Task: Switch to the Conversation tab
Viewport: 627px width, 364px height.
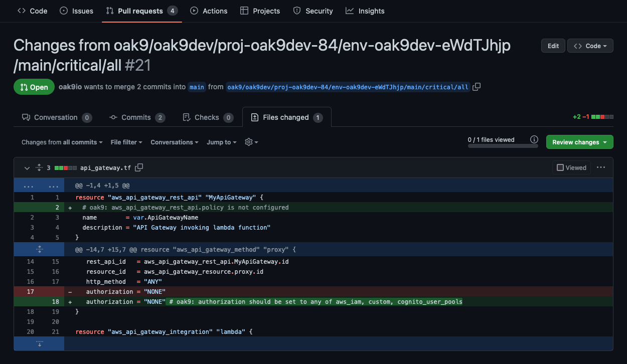Action: [57, 117]
